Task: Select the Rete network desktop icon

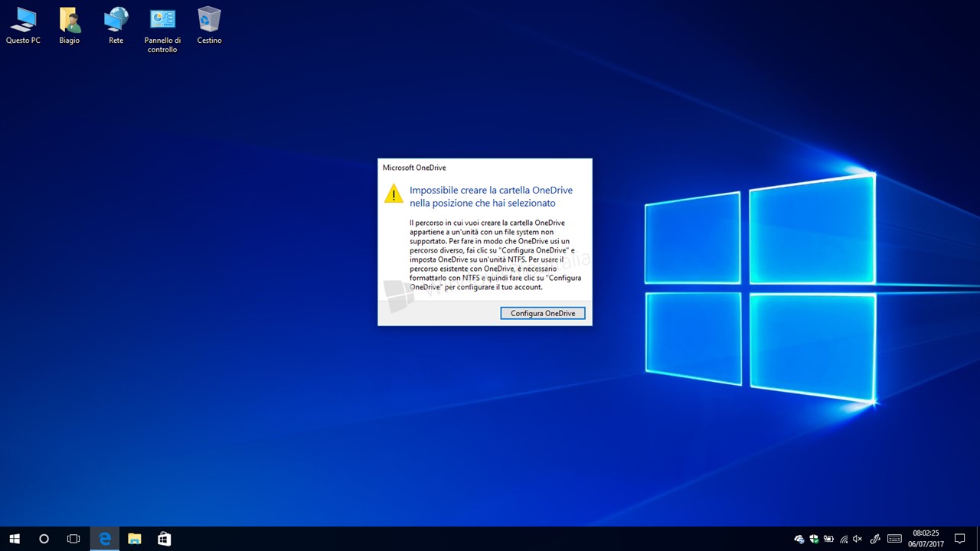Action: click(116, 25)
